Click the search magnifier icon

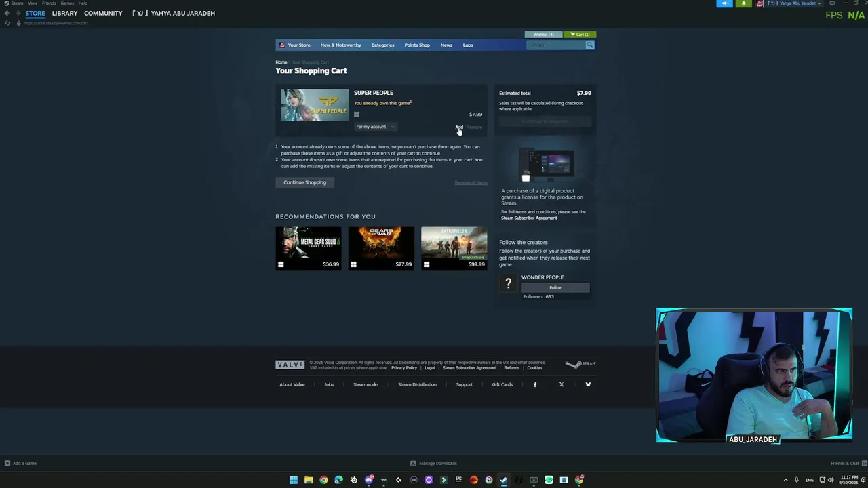[x=590, y=45]
